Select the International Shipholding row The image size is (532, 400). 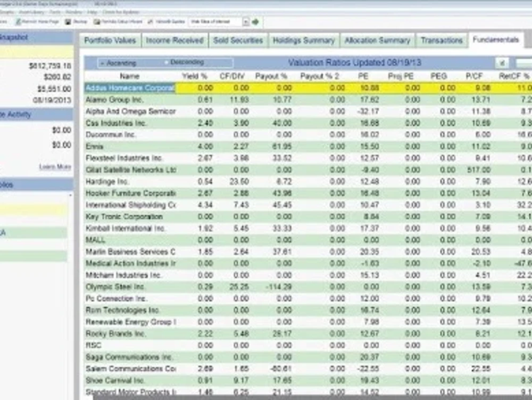tap(308, 205)
